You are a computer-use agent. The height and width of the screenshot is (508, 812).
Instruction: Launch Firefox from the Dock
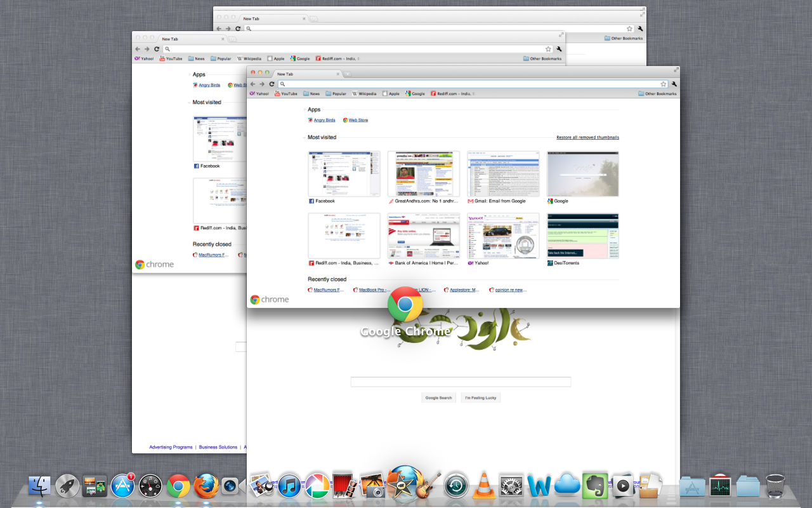tap(206, 486)
